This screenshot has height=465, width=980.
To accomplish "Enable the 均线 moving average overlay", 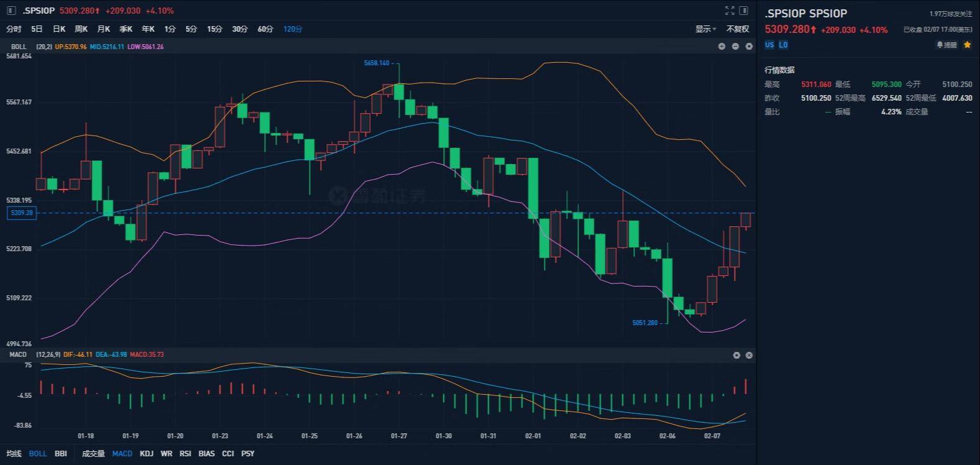I will [14, 454].
